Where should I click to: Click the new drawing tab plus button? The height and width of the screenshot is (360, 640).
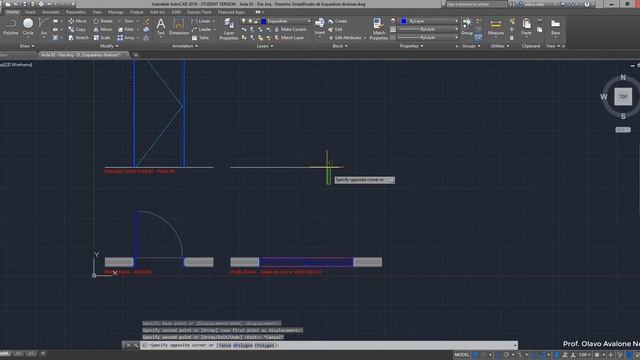click(x=136, y=55)
